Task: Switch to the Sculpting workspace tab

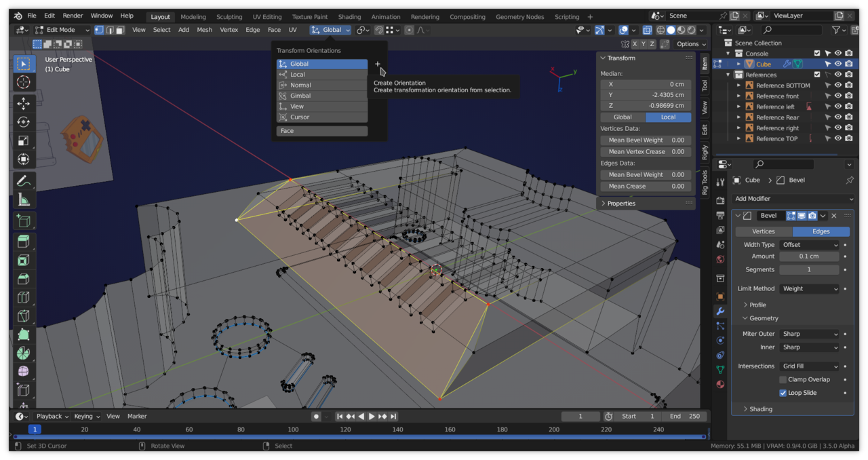Action: (229, 17)
